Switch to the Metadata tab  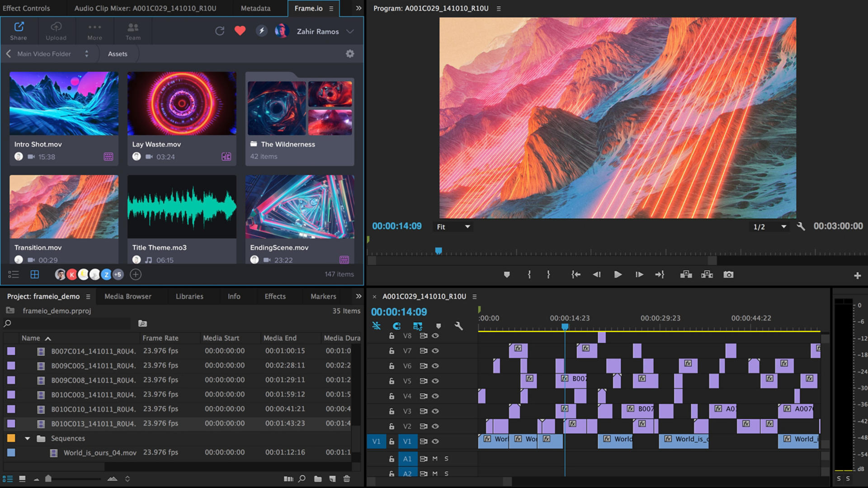(255, 8)
